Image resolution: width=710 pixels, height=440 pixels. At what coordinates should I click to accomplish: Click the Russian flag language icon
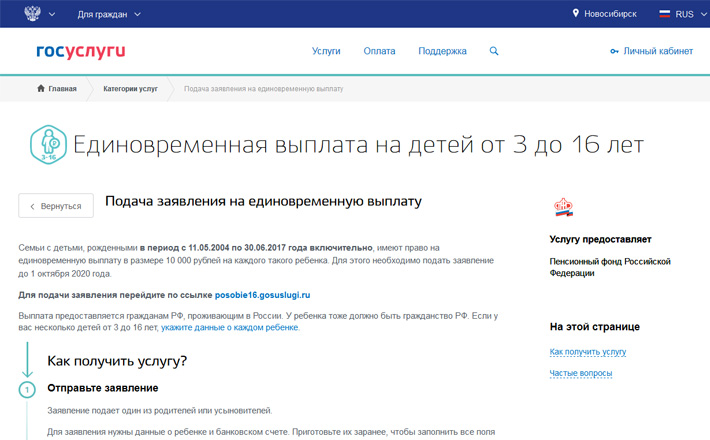click(664, 14)
